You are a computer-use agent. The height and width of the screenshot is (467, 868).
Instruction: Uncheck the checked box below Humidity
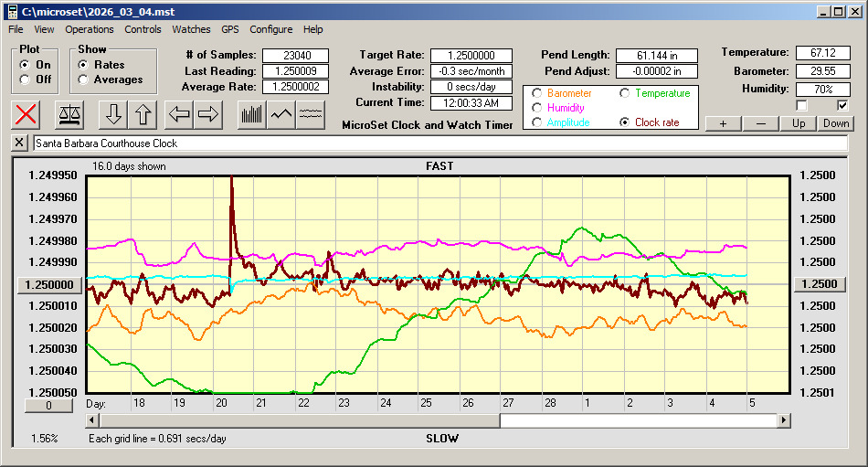[842, 105]
